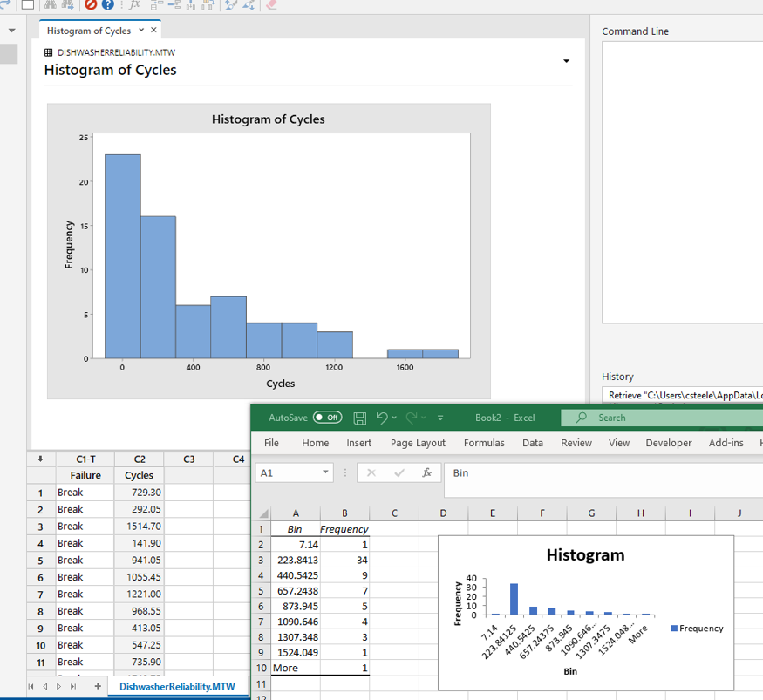The height and width of the screenshot is (700, 763).
Task: Click the worksheet grid icon beside DISHWASHERRELIABILITY.MTW
Action: (47, 52)
